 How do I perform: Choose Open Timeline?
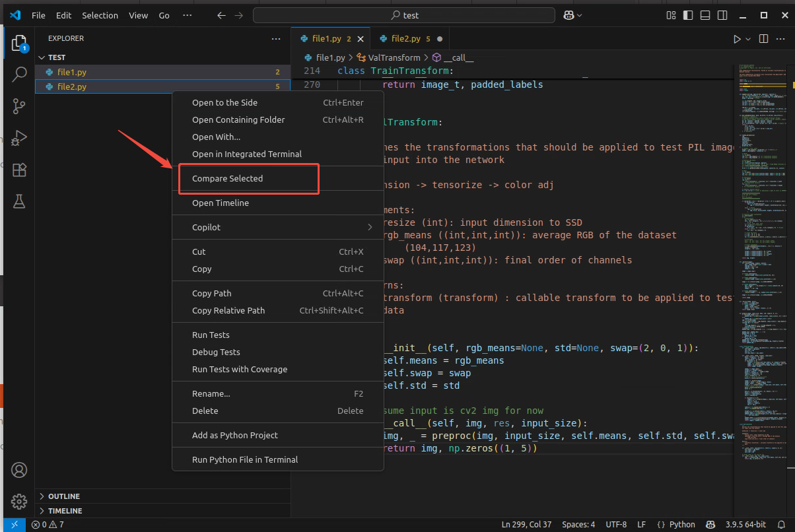278,203
